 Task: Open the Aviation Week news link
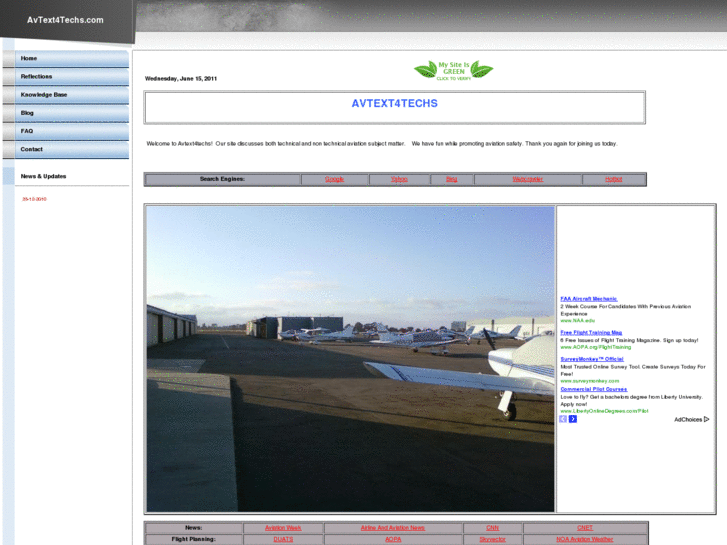(x=283, y=528)
